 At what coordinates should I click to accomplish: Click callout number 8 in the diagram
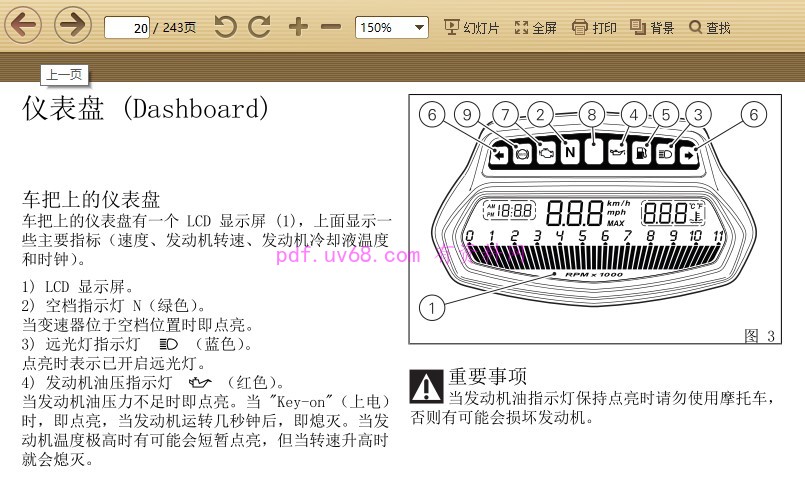point(592,115)
